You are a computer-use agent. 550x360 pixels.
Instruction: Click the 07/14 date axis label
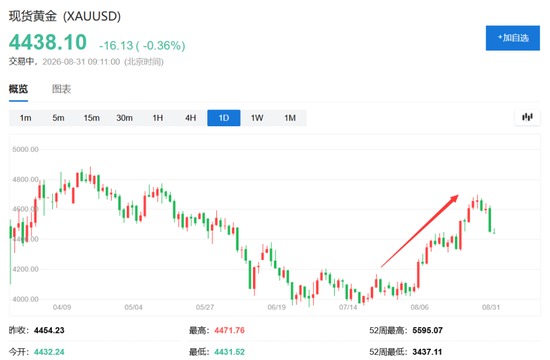(348, 307)
